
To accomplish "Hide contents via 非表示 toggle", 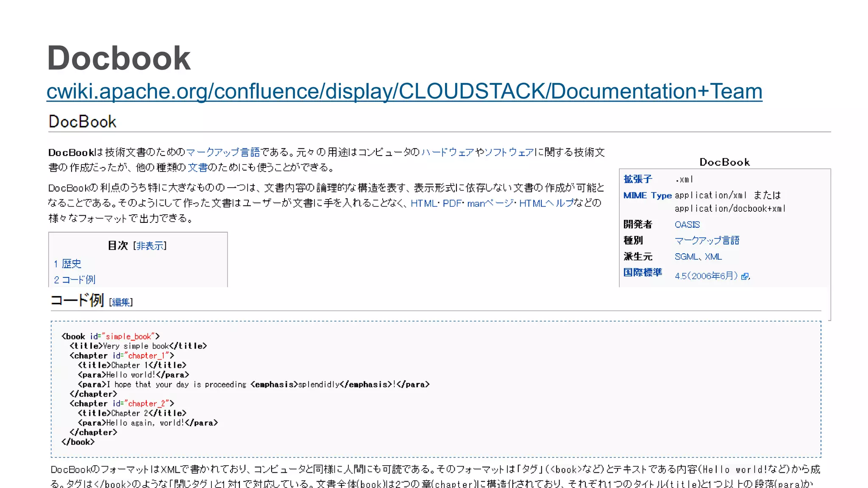I will (150, 246).
